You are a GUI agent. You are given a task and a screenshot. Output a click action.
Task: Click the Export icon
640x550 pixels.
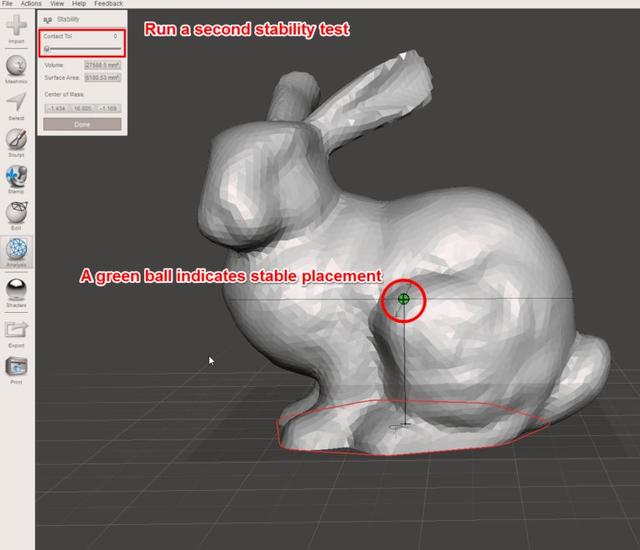click(16, 328)
